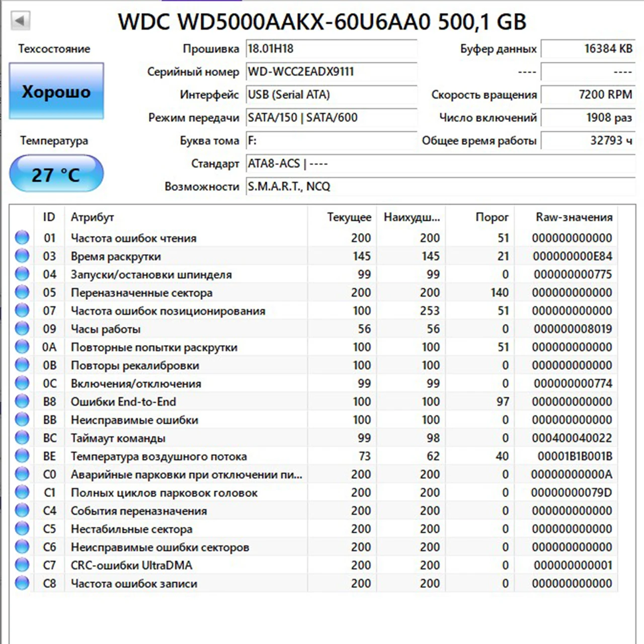Viewport: 644px width, 644px height.
Task: Click the Техсостояние label
Action: 54,49
